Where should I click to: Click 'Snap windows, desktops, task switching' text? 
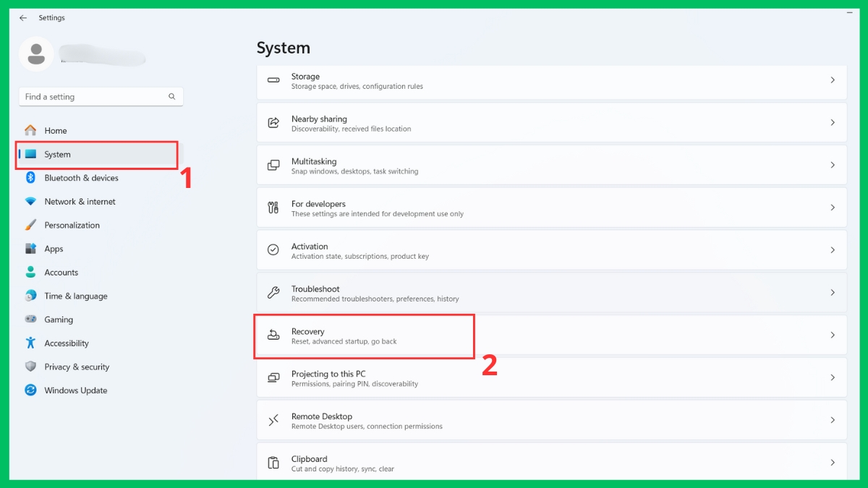[x=355, y=172]
